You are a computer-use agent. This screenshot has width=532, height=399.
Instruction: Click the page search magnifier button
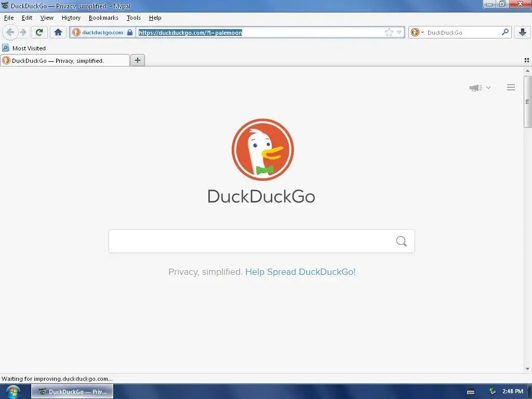pos(402,241)
